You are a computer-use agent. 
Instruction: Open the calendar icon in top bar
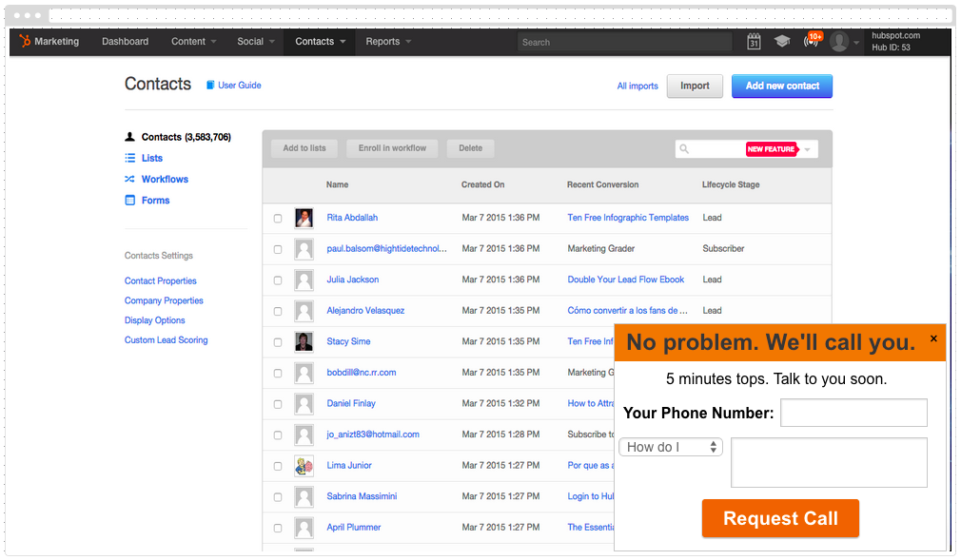754,42
